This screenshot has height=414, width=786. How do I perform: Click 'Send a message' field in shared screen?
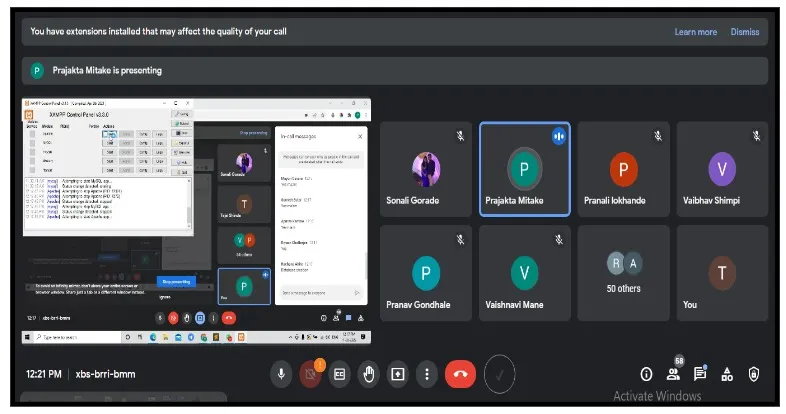tap(316, 293)
